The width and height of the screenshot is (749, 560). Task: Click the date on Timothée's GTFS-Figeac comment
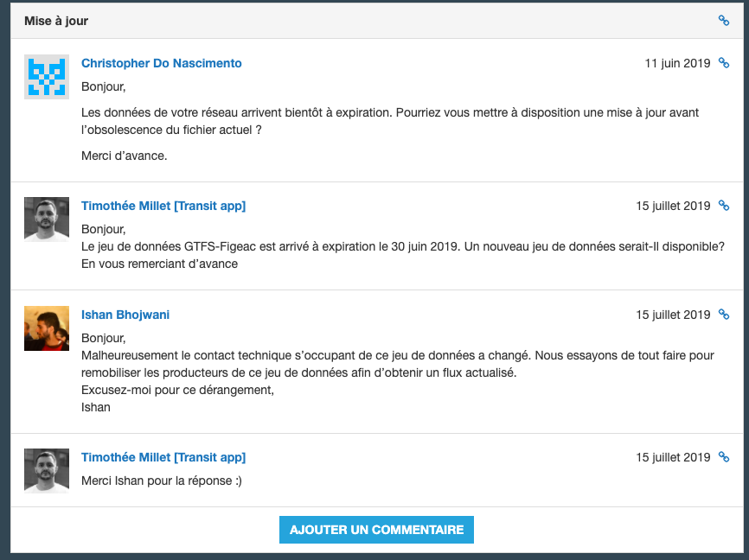(x=673, y=206)
